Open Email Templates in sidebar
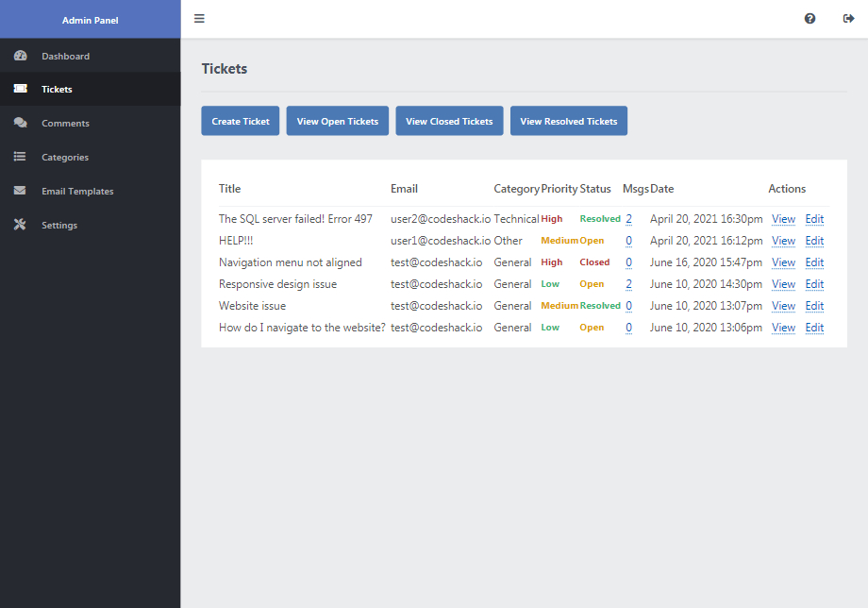The image size is (868, 608). click(x=91, y=191)
